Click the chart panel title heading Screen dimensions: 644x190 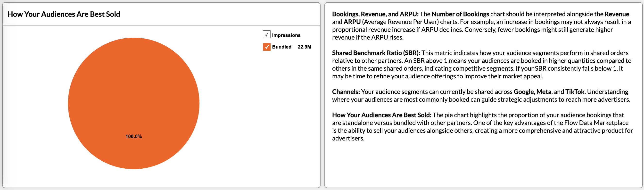pos(64,14)
